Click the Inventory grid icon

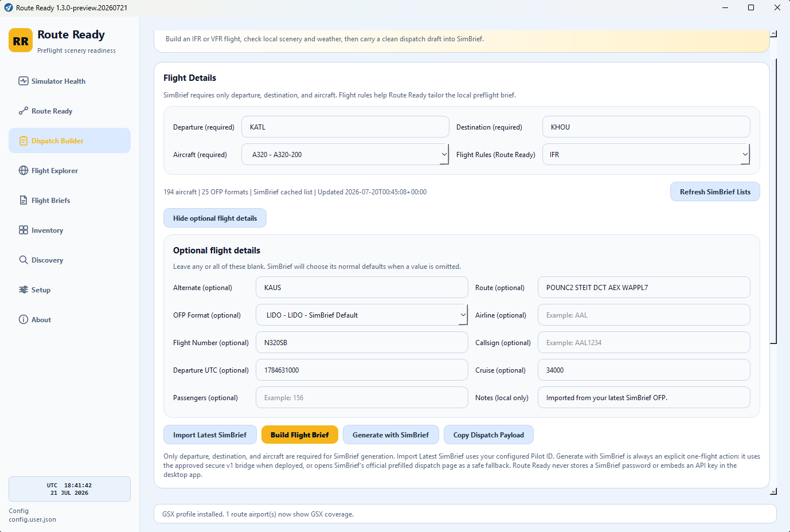point(24,230)
